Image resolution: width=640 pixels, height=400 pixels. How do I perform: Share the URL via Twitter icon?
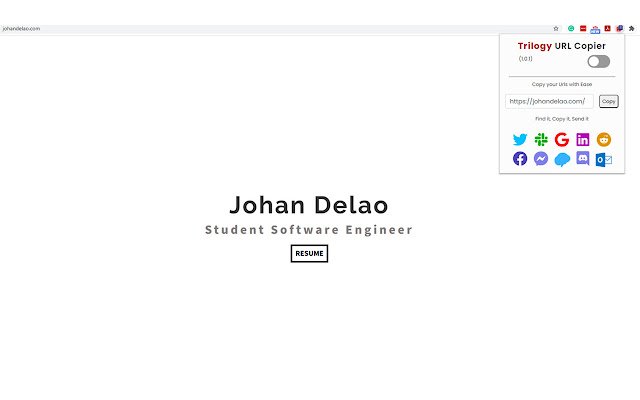(520, 140)
